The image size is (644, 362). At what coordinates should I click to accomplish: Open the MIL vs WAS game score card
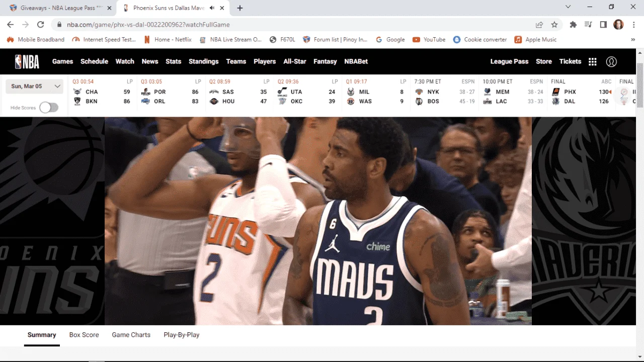click(x=376, y=92)
